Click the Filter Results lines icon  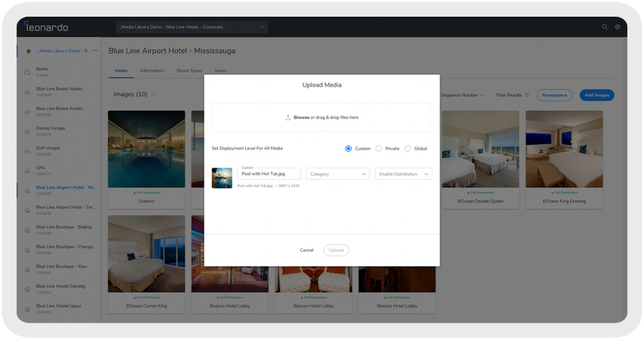coord(527,95)
